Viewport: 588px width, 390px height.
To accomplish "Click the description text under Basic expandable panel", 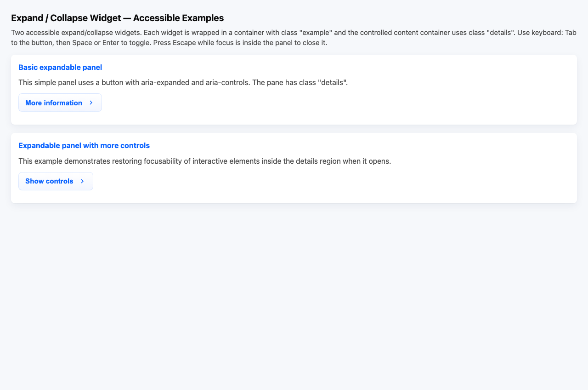I will click(x=183, y=83).
